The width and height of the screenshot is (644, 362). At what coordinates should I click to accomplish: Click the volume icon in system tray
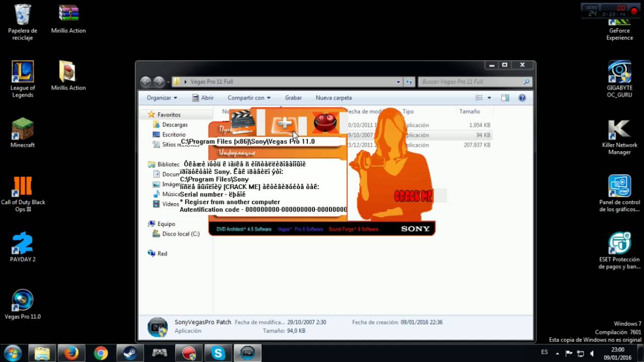tap(592, 353)
